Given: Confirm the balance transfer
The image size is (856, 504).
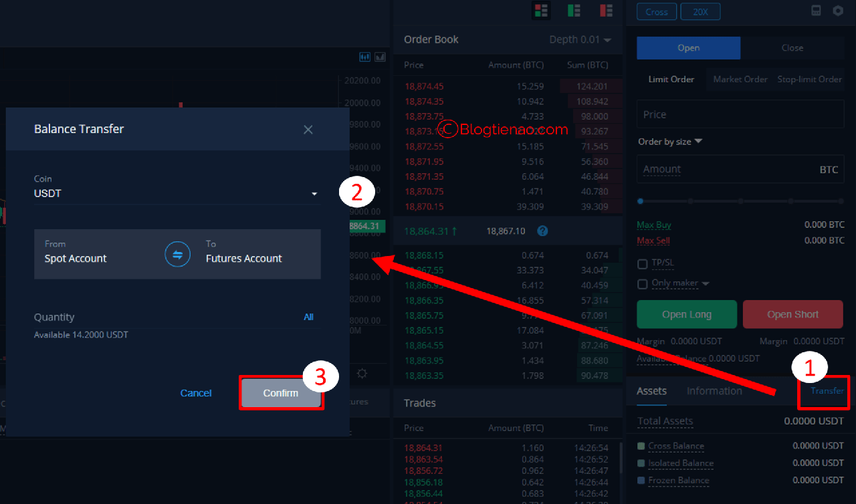Looking at the screenshot, I should click(x=281, y=393).
